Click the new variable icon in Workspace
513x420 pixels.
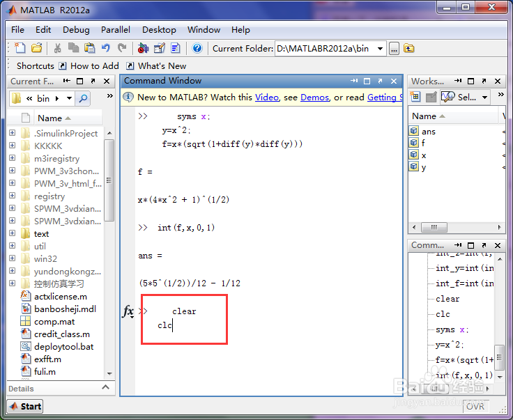(x=415, y=97)
